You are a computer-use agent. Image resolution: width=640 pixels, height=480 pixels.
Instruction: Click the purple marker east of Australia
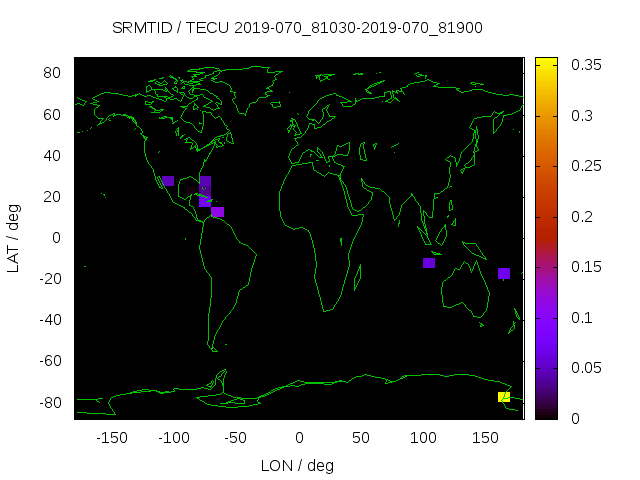click(504, 274)
